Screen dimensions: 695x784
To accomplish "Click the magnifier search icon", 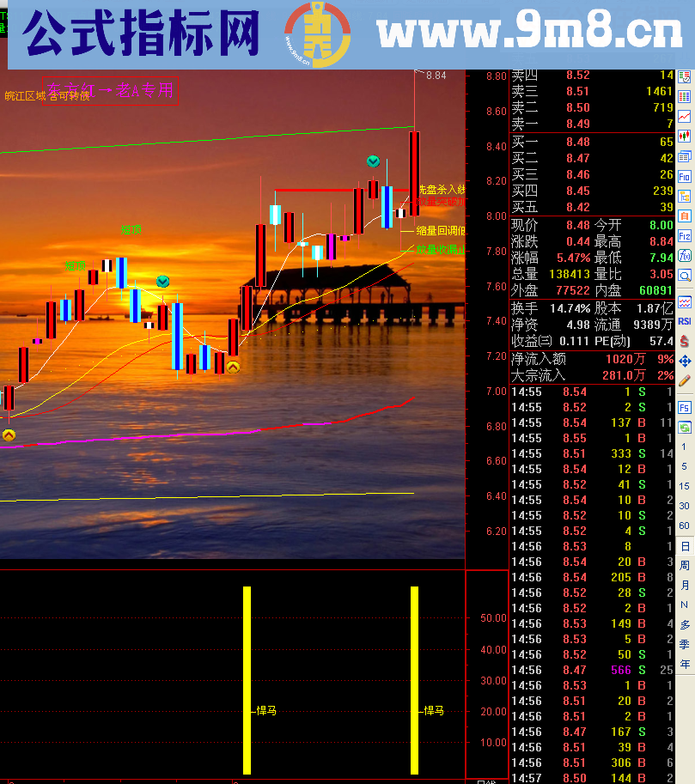I will tap(685, 276).
